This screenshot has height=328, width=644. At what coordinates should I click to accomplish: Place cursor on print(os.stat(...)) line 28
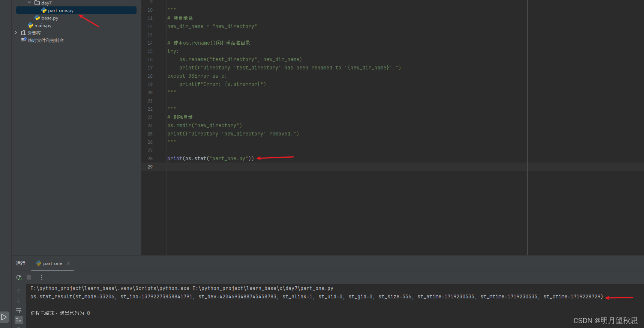pos(211,158)
